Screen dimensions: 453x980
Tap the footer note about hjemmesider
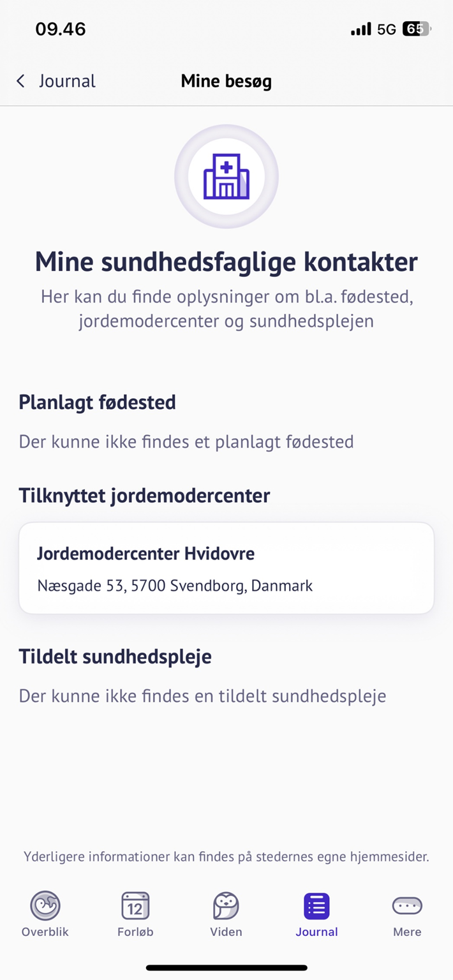click(x=226, y=856)
